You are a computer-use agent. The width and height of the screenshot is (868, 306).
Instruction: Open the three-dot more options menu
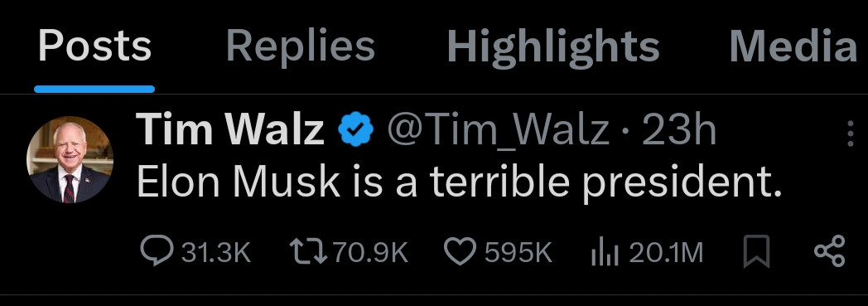(851, 134)
